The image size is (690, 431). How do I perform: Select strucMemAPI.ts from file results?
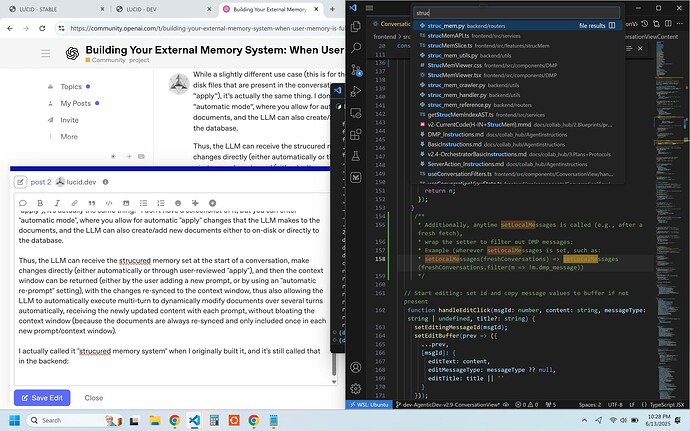pos(517,36)
